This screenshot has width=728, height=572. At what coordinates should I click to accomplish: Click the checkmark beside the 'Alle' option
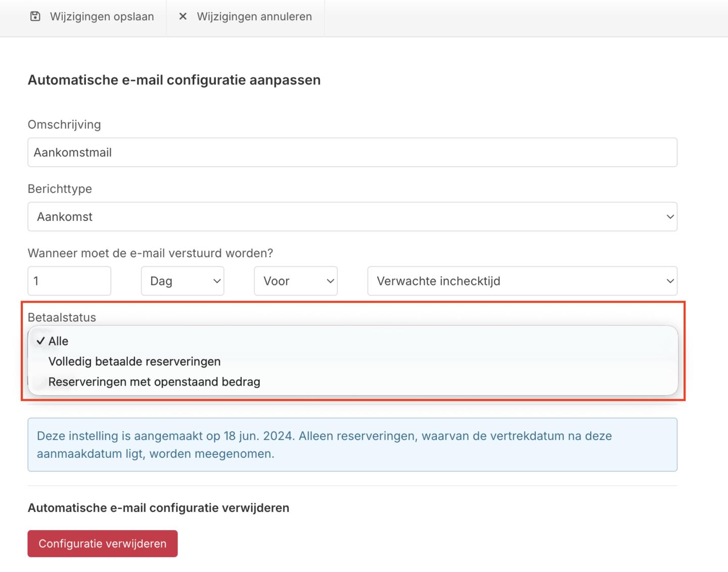(x=40, y=341)
